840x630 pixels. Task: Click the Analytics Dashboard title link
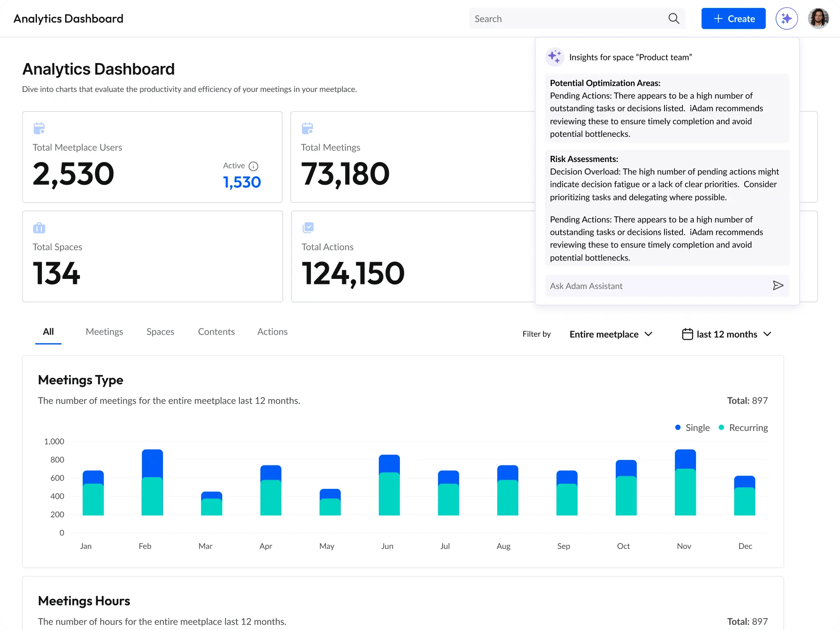point(68,18)
